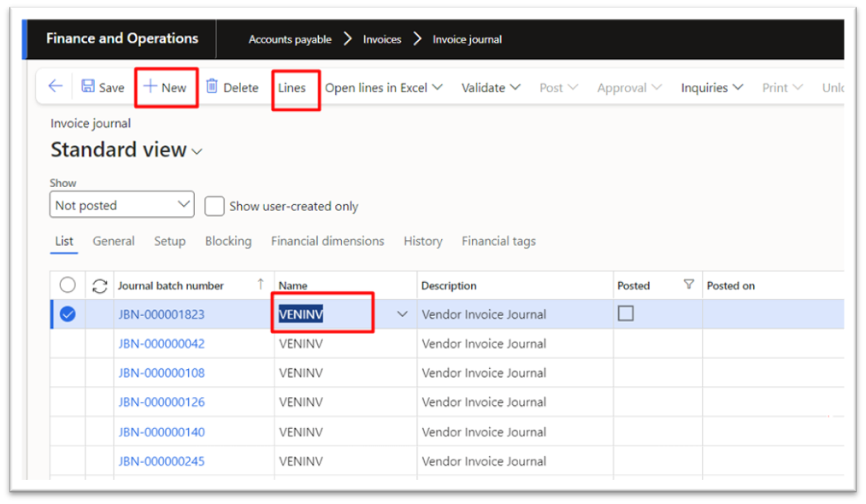Click Vendor Invoice Journal in JBN-000000108 row
866x504 pixels.
pyautogui.click(x=484, y=372)
